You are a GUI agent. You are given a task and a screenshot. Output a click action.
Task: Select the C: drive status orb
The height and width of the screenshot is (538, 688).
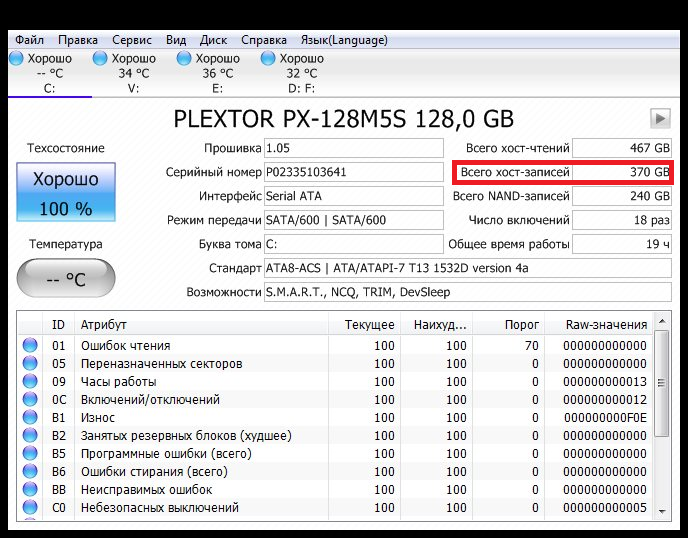click(16, 58)
